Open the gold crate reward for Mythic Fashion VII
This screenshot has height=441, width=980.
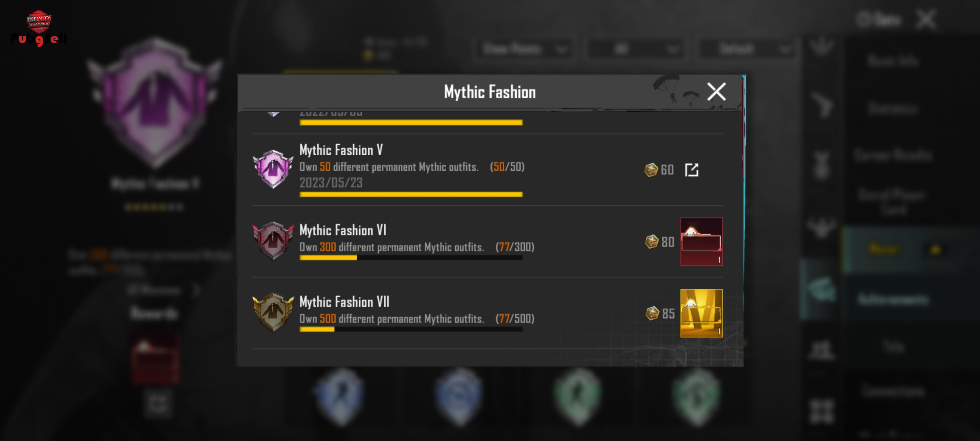click(702, 313)
